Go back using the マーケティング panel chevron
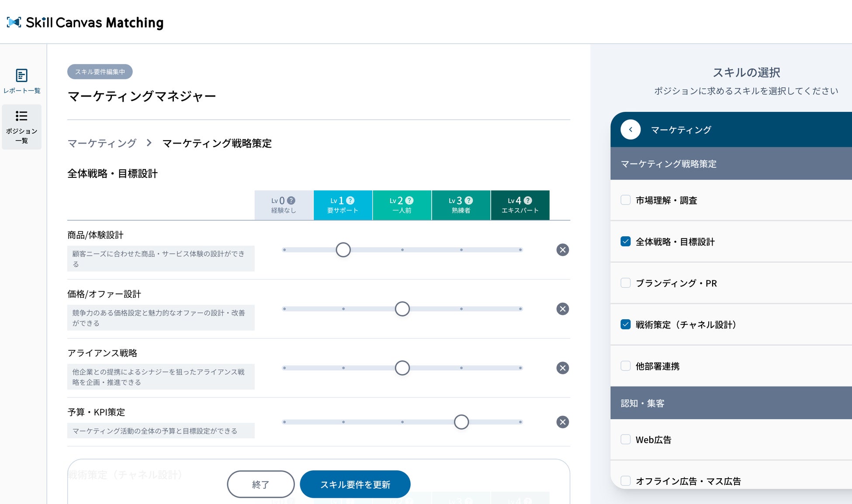 click(630, 130)
